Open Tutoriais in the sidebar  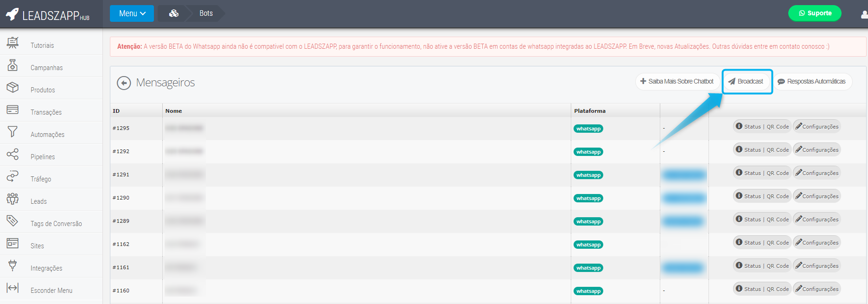42,45
